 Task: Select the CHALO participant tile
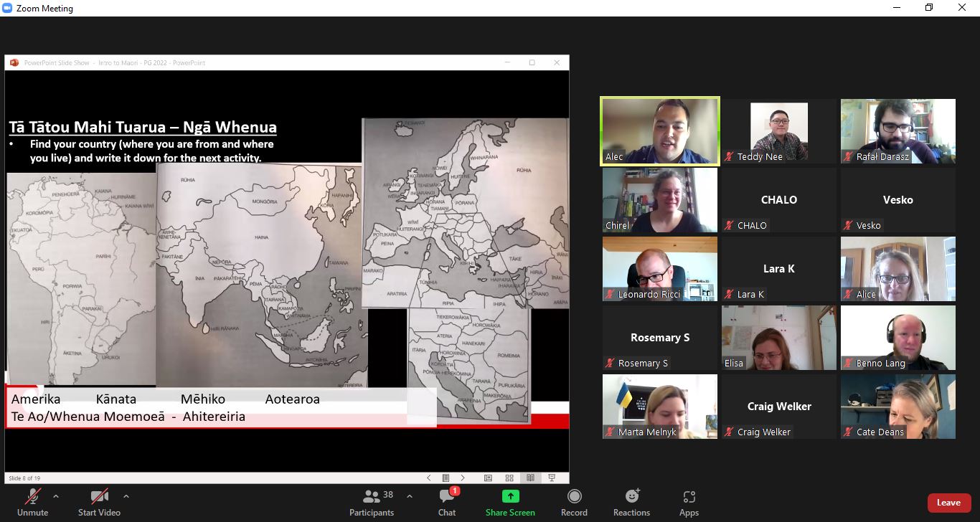coord(779,200)
